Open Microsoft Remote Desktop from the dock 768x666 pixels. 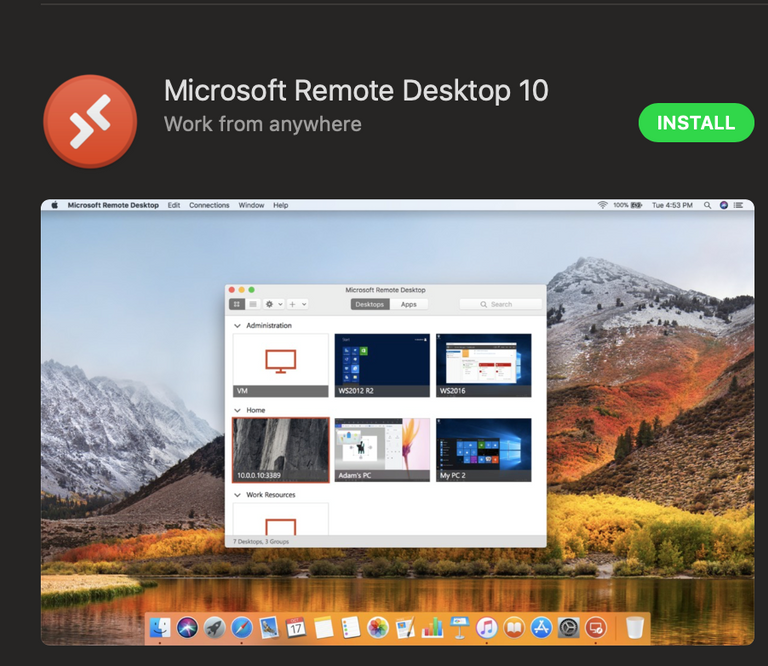(x=596, y=627)
